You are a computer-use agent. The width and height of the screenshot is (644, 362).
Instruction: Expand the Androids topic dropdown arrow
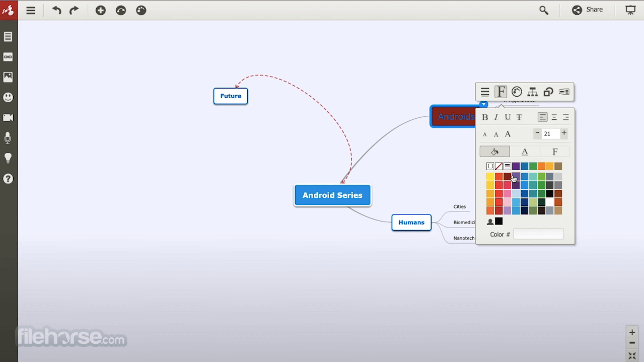483,105
